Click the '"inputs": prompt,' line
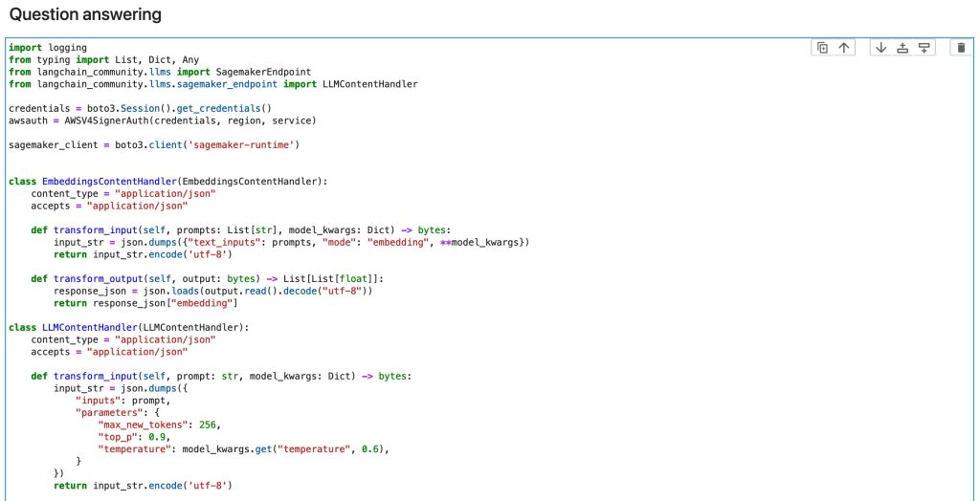This screenshot has width=980, height=501. pyautogui.click(x=123, y=401)
